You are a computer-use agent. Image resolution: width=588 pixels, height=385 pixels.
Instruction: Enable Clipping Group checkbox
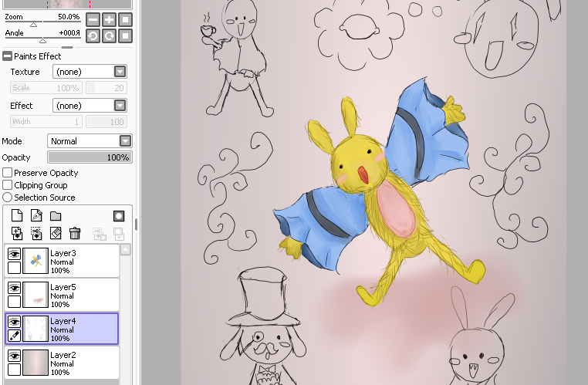coord(7,185)
